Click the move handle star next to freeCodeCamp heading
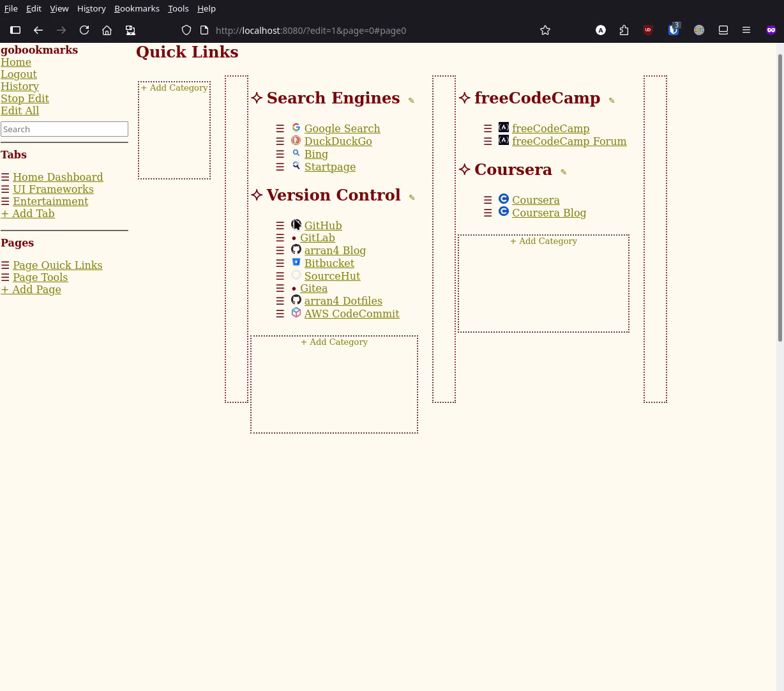784x691 pixels. coord(465,98)
